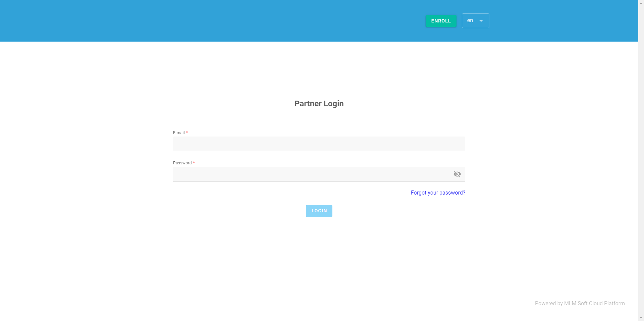Click the "E-mail" field label
This screenshot has height=321, width=644.
tap(179, 133)
